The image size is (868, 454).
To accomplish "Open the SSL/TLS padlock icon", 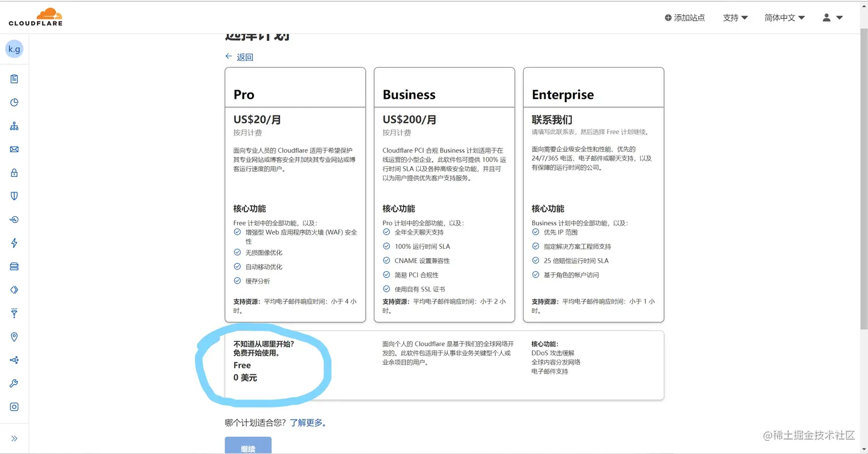I will pyautogui.click(x=14, y=172).
